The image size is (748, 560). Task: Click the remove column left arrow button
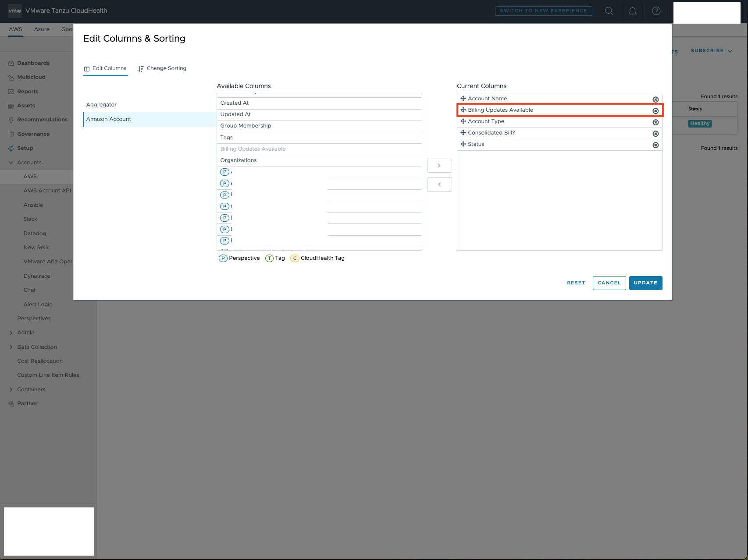pos(439,184)
